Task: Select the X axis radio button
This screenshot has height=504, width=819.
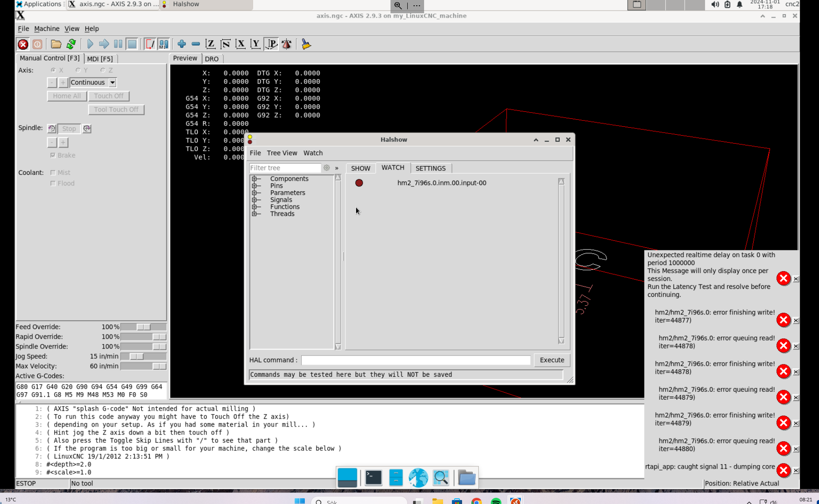Action: point(53,70)
